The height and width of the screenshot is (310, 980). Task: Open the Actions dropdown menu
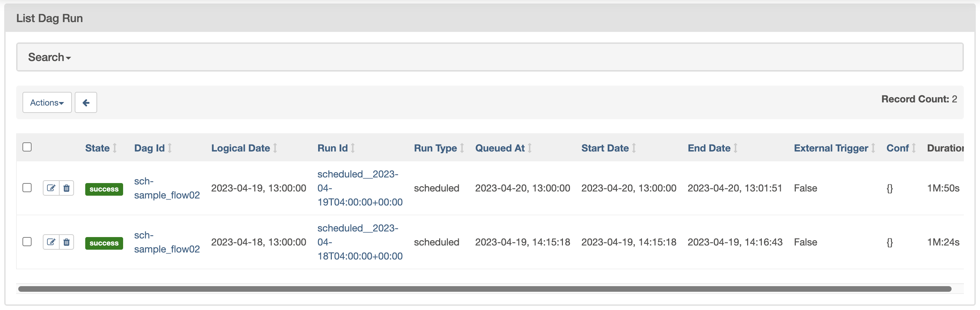pyautogui.click(x=47, y=103)
